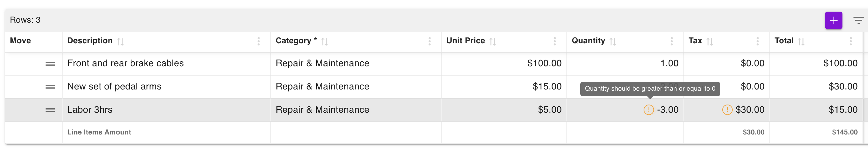Open Quantity column options menu
868x158 pixels.
point(671,41)
